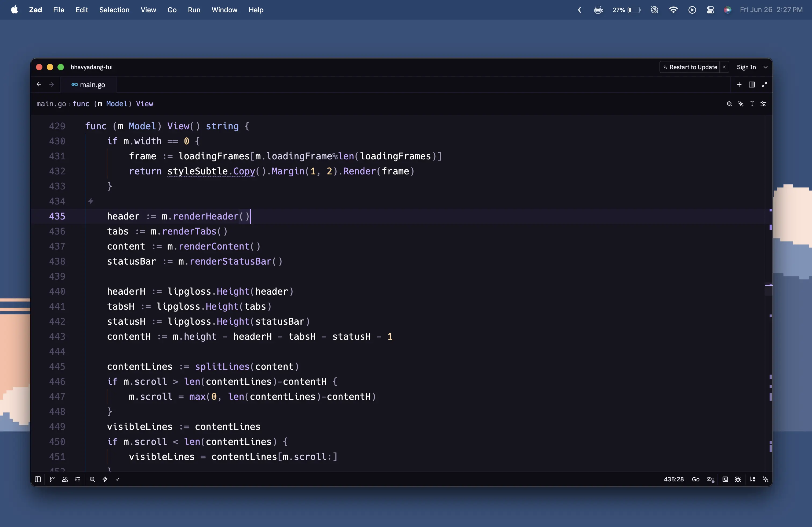Add new tab with plus icon
812x527 pixels.
coord(739,85)
